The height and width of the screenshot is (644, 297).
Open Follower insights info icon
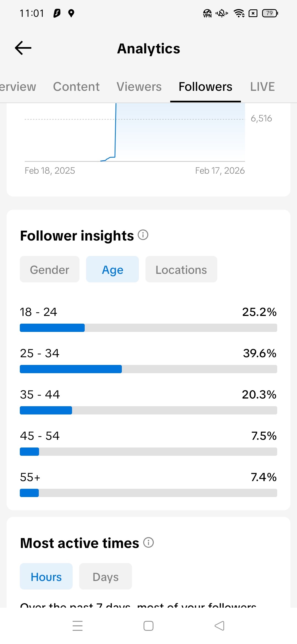143,235
